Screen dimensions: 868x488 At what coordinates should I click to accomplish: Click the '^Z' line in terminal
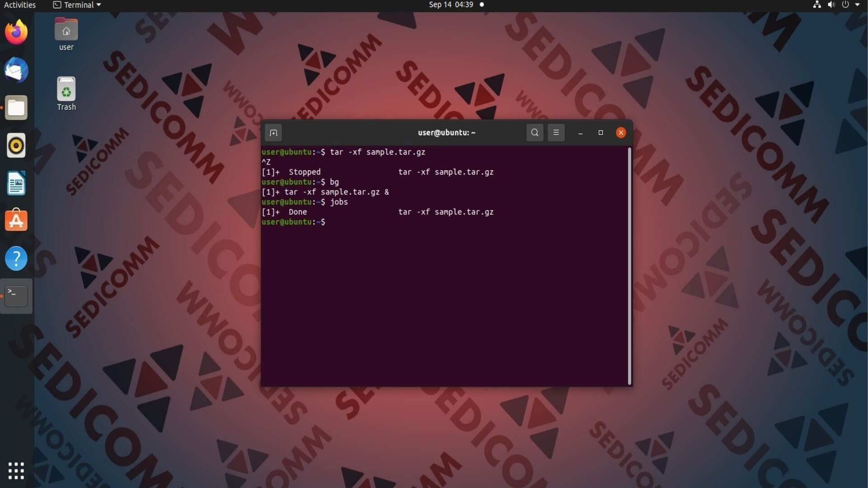point(266,162)
